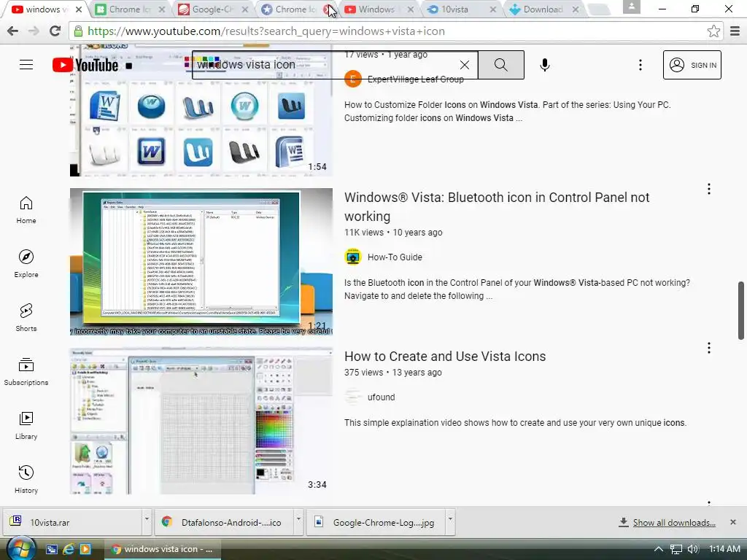
Task: Reload the page with the refresh icon
Action: click(55, 31)
